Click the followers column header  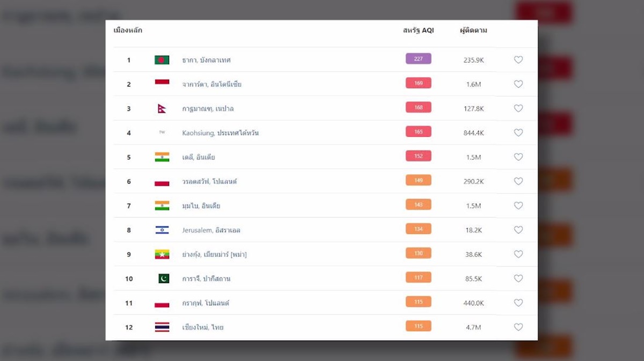[x=473, y=31]
